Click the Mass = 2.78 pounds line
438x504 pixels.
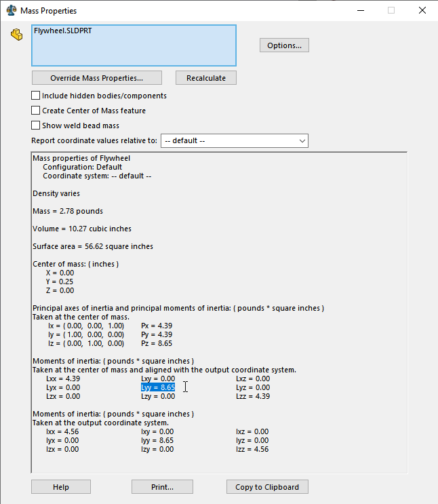[x=67, y=211]
